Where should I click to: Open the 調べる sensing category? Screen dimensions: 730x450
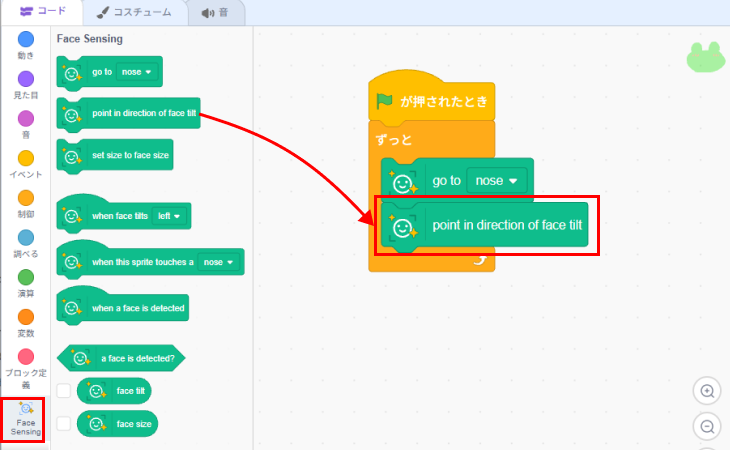[26, 238]
